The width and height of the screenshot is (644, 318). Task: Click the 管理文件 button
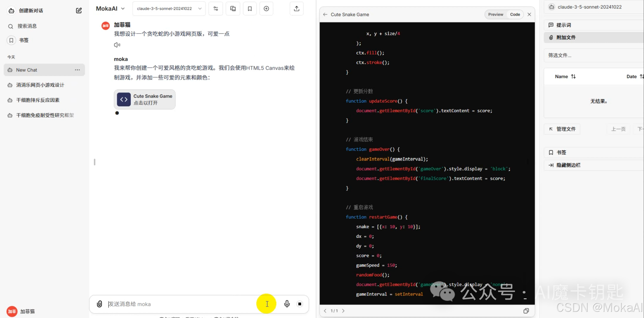pyautogui.click(x=562, y=129)
